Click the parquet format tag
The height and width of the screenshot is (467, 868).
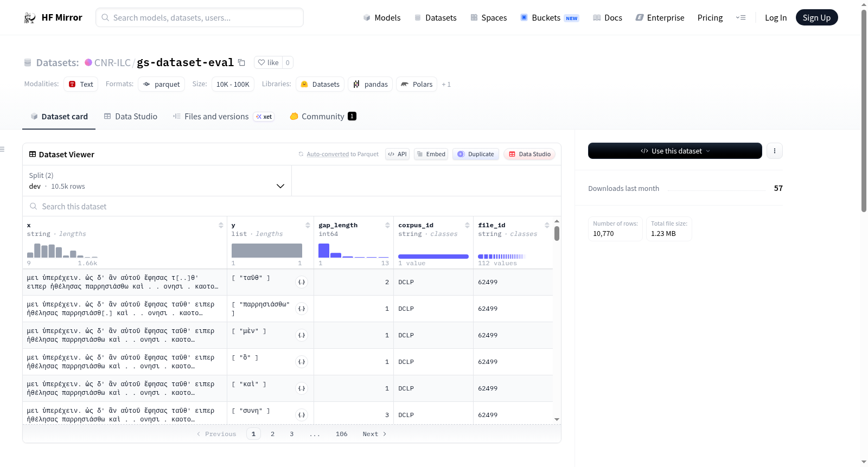click(x=162, y=84)
